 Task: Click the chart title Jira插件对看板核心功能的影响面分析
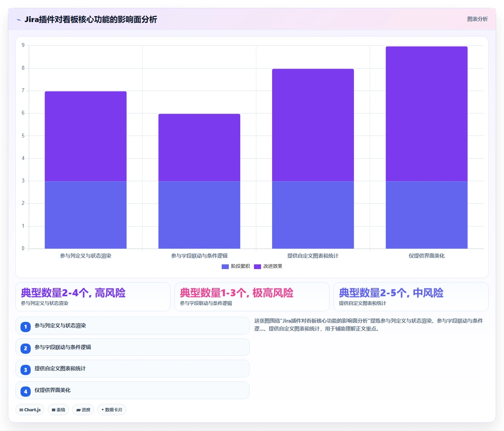click(x=91, y=19)
